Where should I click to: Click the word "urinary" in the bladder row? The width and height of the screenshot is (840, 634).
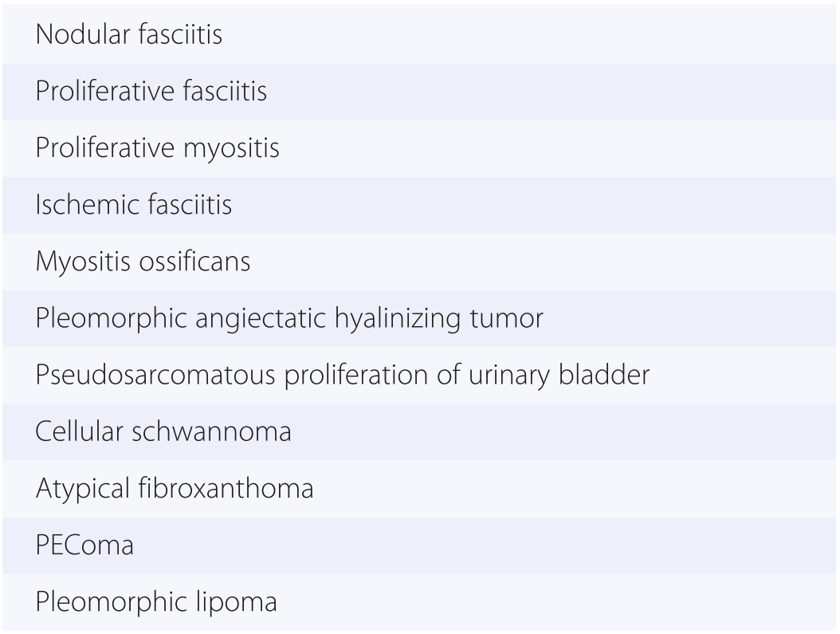point(525,376)
